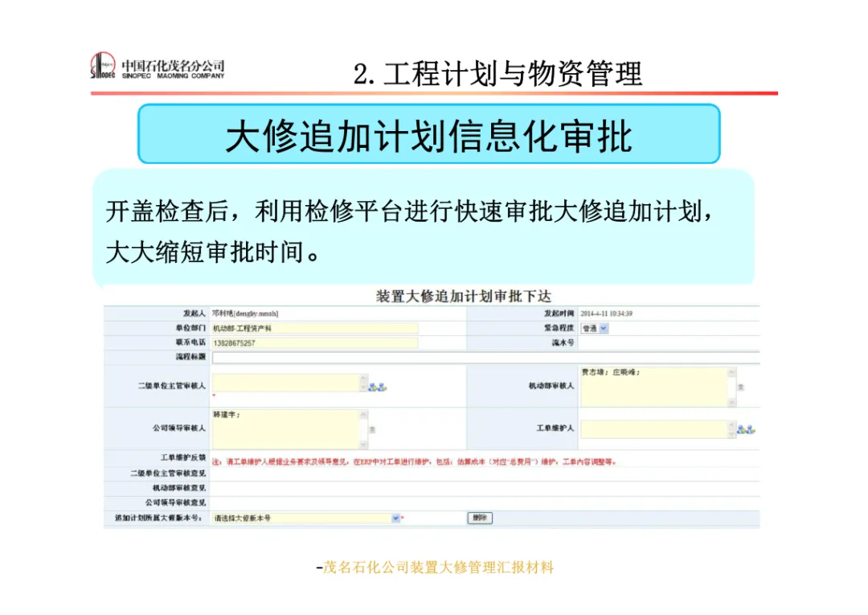Click the 紧急程度 label
Screen dimensions: 868x615
click(x=559, y=328)
